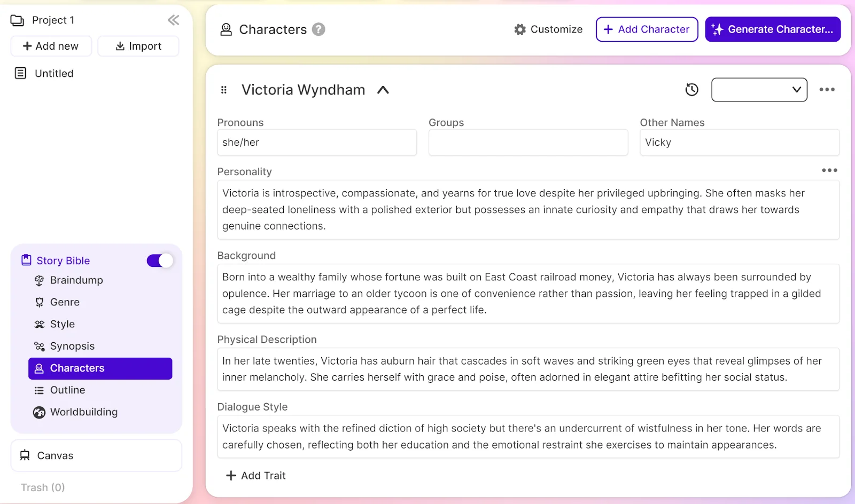
Task: Open the Synopsis section
Action: [72, 345]
